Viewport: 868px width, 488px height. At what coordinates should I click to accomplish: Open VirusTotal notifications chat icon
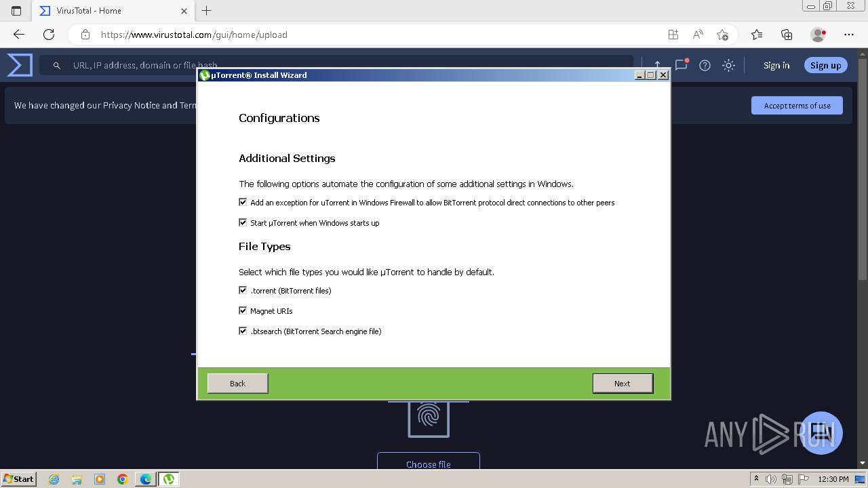[682, 65]
